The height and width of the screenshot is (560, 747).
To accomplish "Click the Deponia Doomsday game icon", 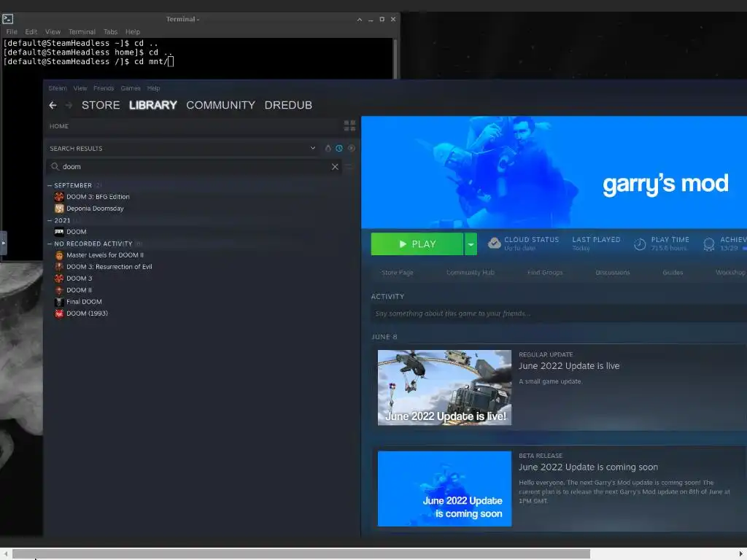I will (59, 209).
